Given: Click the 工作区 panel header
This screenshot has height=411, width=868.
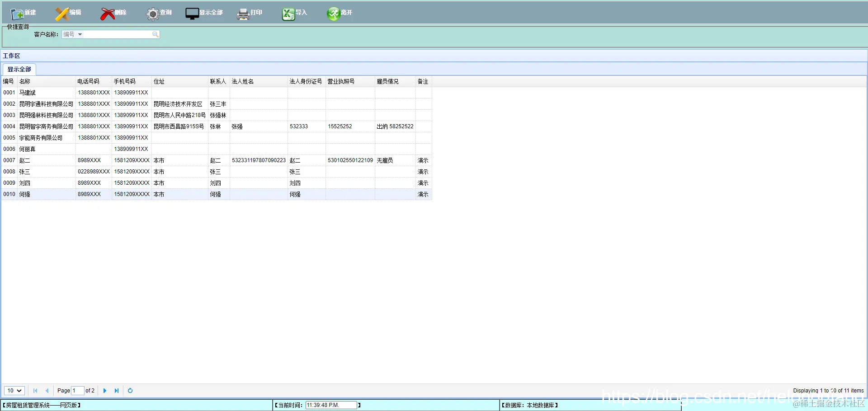Looking at the screenshot, I should (x=434, y=56).
